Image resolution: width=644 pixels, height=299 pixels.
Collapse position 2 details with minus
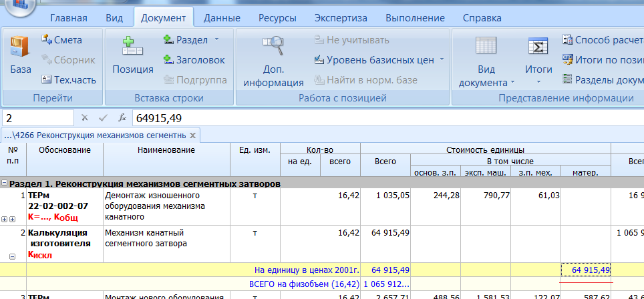(x=13, y=256)
